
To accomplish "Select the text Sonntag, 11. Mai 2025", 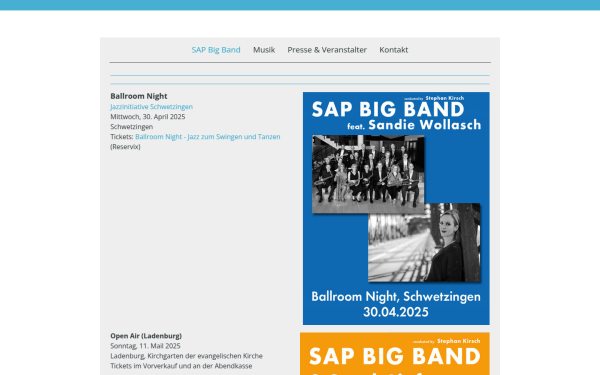I will click(x=145, y=346).
